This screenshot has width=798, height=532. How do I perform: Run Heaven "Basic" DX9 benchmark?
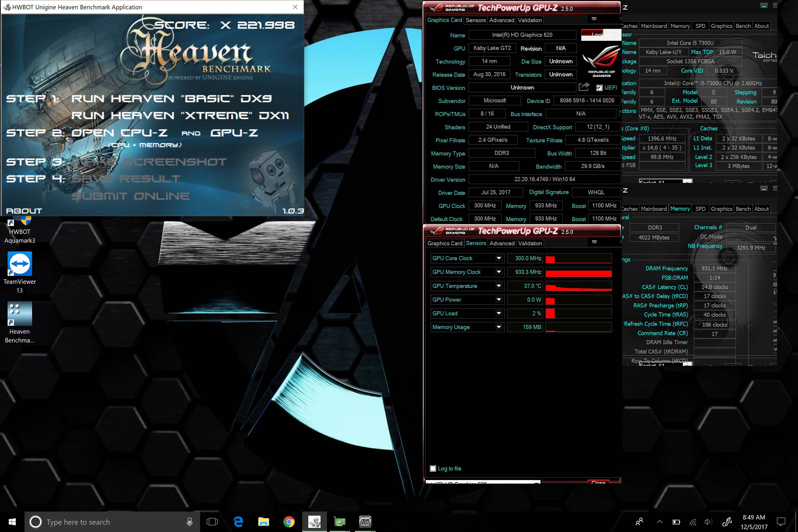(171, 99)
